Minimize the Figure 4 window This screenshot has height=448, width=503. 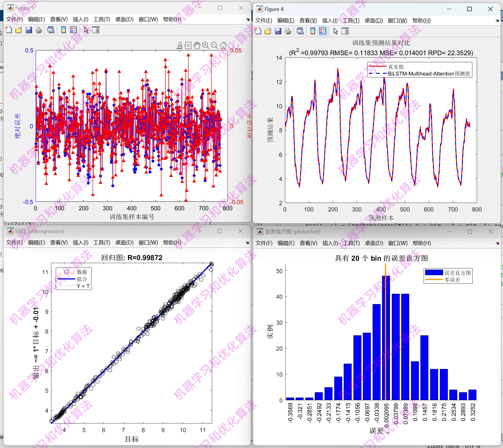click(449, 9)
